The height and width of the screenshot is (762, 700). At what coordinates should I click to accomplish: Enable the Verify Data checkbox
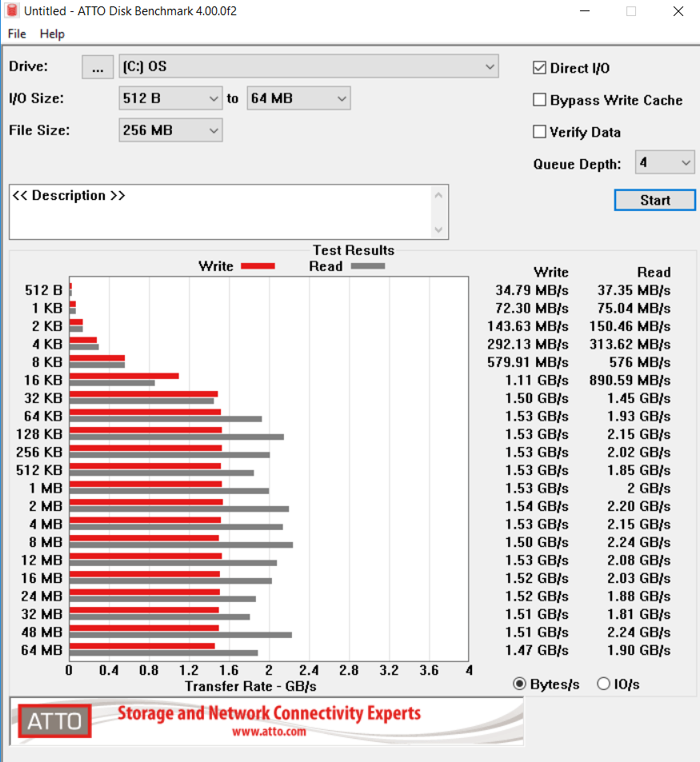point(540,132)
